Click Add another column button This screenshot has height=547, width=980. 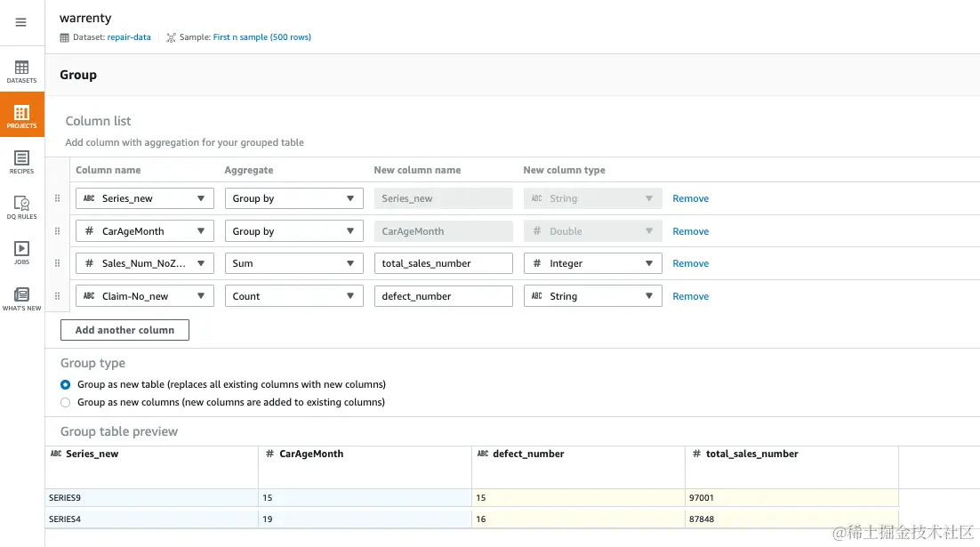click(x=125, y=330)
